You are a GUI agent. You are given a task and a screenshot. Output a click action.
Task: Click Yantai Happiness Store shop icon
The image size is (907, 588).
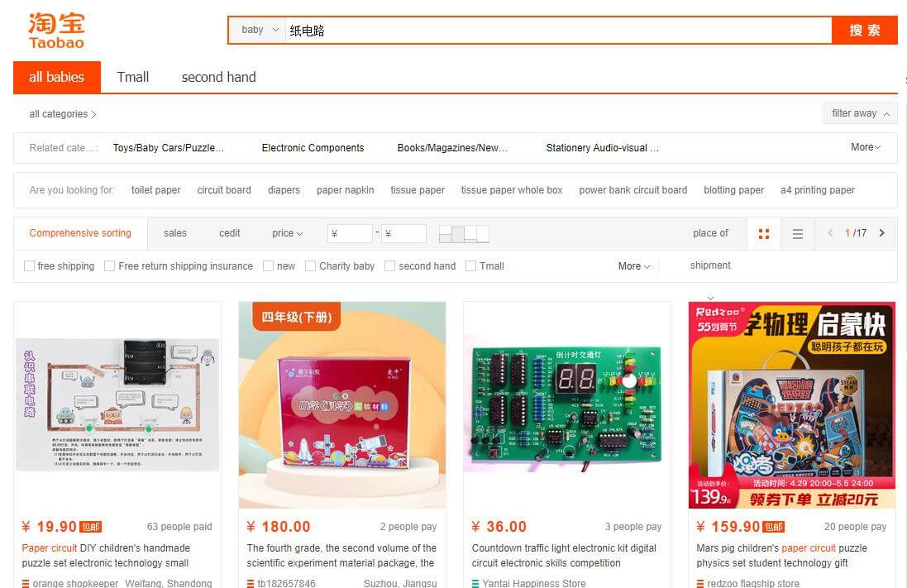click(475, 583)
